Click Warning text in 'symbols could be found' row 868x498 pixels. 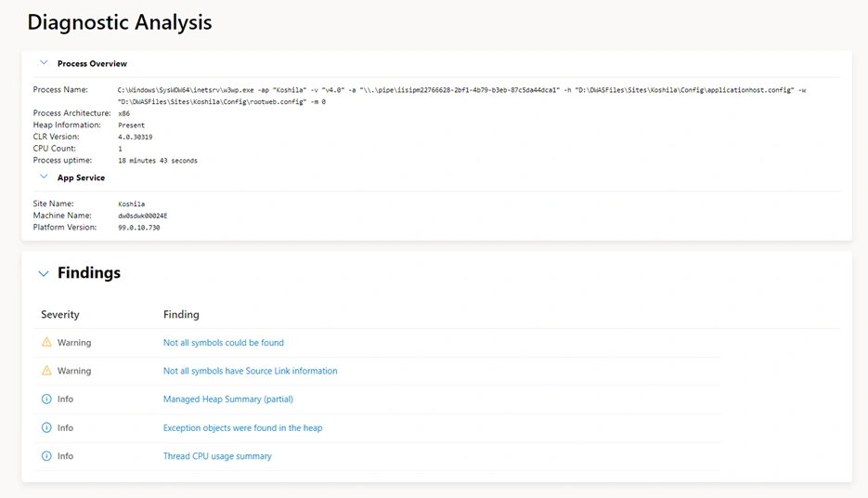pos(74,342)
